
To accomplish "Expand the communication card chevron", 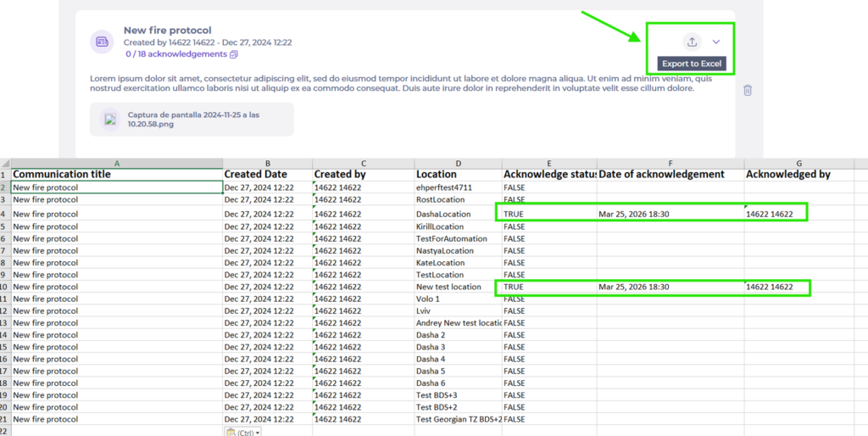I will click(x=716, y=42).
